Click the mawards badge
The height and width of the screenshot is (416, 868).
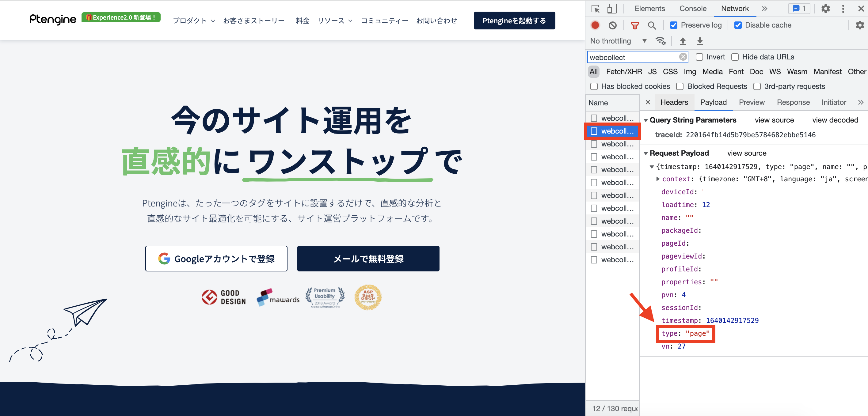coord(278,297)
